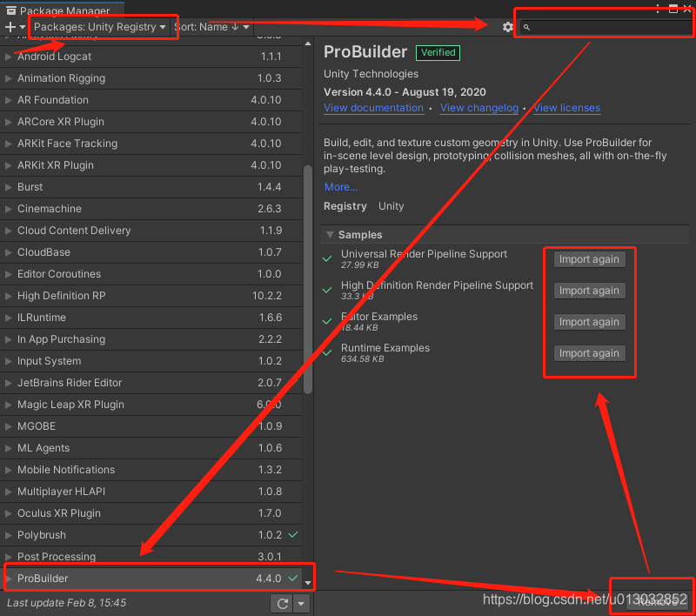The height and width of the screenshot is (616, 696).
Task: Click the search magnifier icon
Action: (526, 27)
